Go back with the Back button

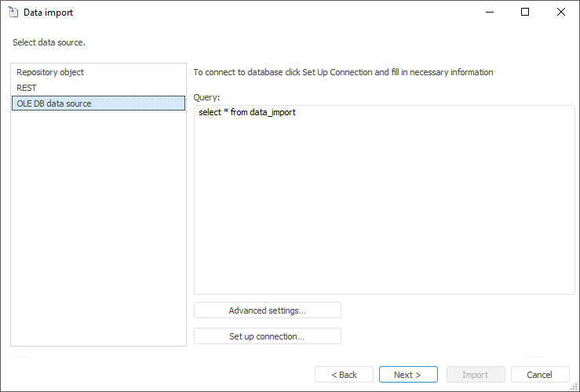point(344,375)
